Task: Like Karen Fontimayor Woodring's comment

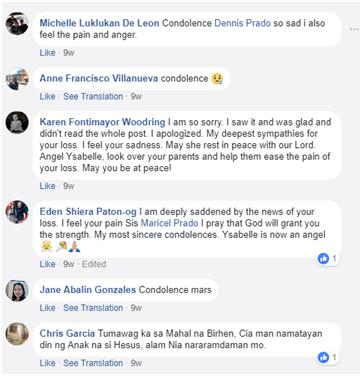Action: (x=47, y=186)
